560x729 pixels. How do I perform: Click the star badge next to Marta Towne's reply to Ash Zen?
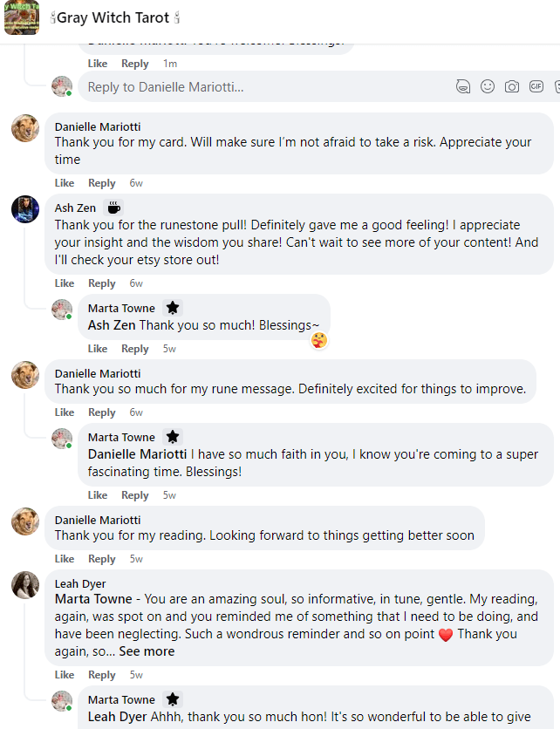[173, 308]
